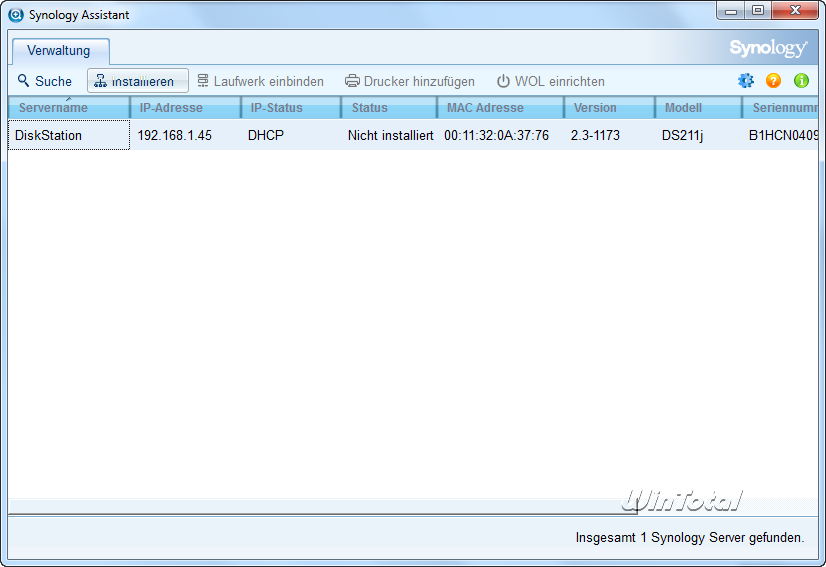
Task: Click the version 2.3-1173 cell
Action: [595, 135]
